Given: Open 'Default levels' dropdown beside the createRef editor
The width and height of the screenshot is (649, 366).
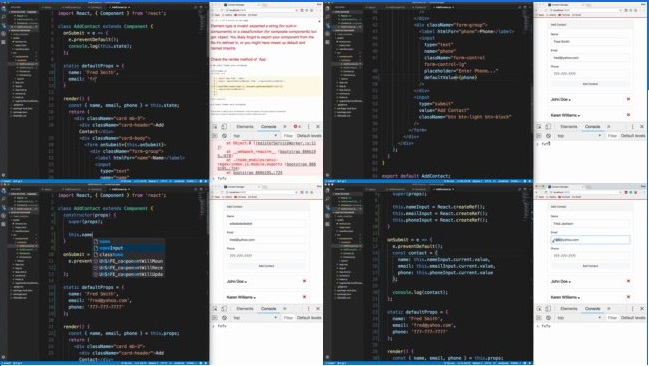Looking at the screenshot, I should tap(633, 318).
